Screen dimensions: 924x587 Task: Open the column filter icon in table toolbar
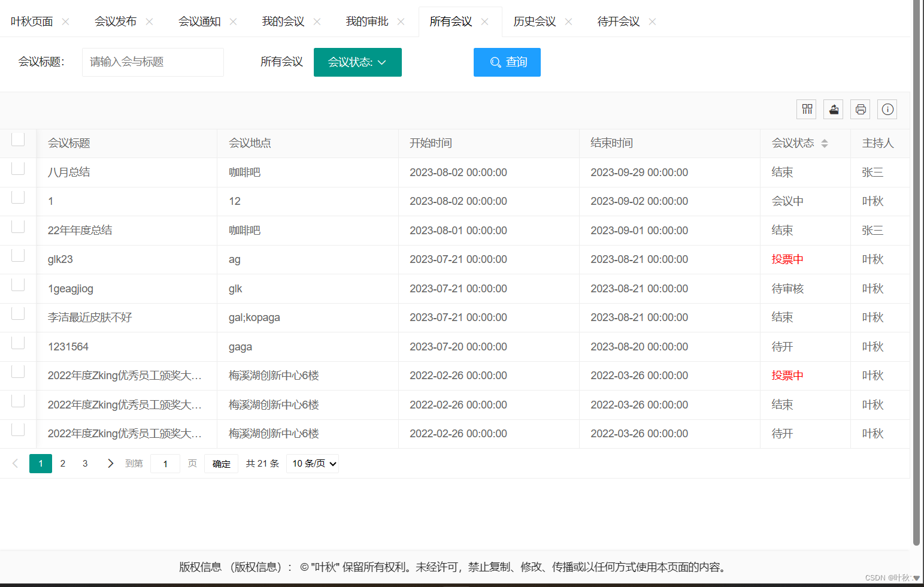807,109
